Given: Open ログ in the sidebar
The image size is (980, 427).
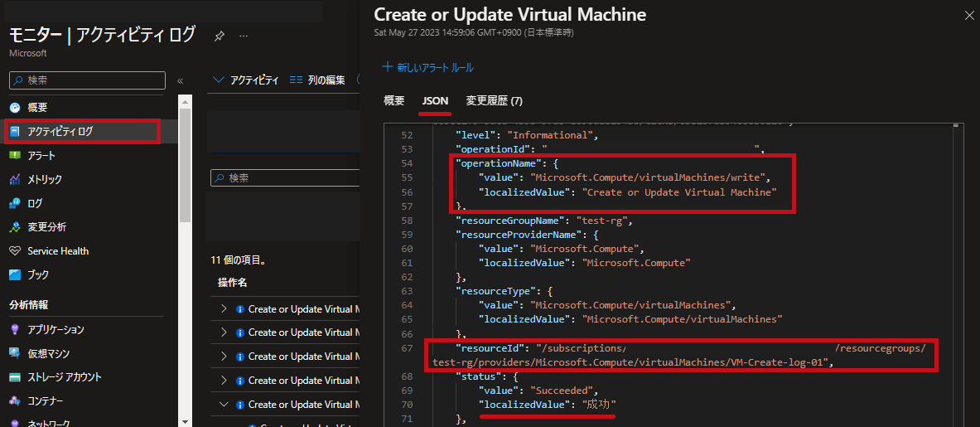Looking at the screenshot, I should tap(35, 203).
